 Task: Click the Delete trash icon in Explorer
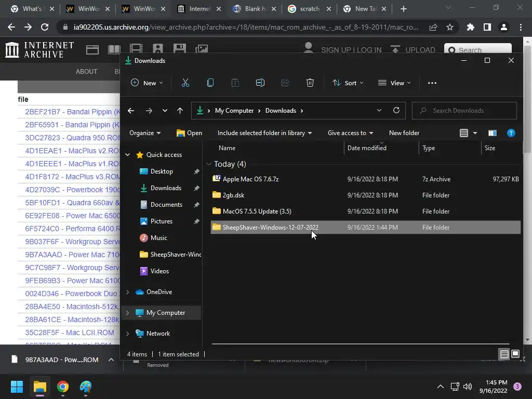pos(310,83)
